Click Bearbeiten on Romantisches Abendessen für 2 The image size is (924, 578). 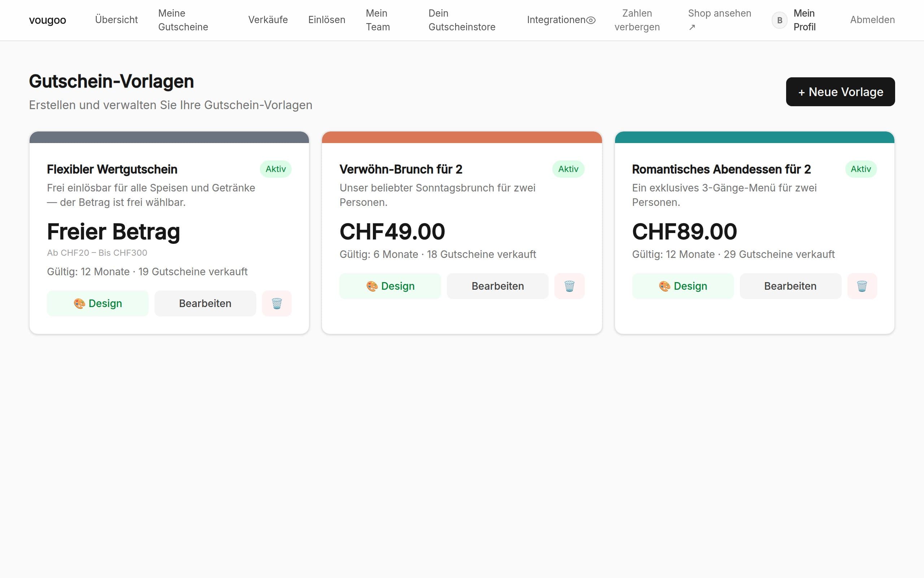pyautogui.click(x=790, y=286)
